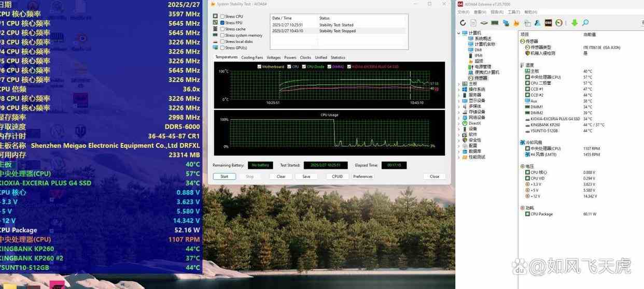Switch to the Powers tab
The height and width of the screenshot is (289, 644).
(290, 57)
